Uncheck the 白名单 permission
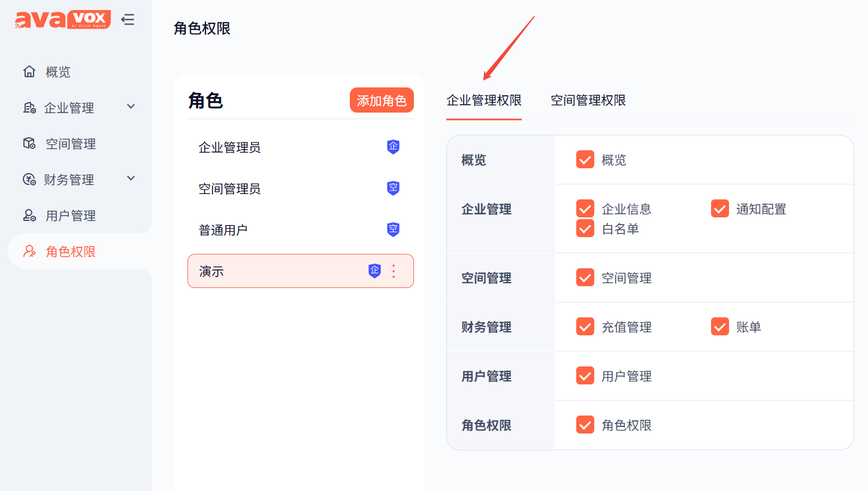The height and width of the screenshot is (491, 868). [585, 228]
